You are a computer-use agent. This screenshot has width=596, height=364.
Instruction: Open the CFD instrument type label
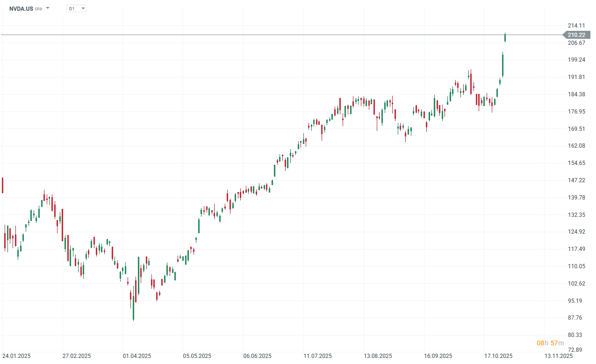[38, 8]
